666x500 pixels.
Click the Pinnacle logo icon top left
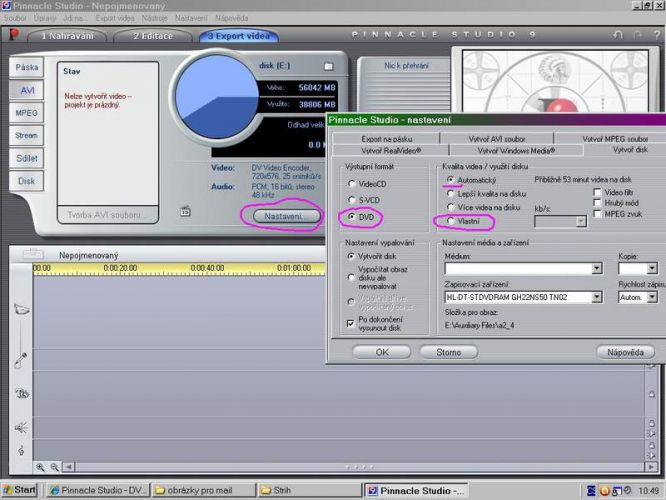click(14, 34)
